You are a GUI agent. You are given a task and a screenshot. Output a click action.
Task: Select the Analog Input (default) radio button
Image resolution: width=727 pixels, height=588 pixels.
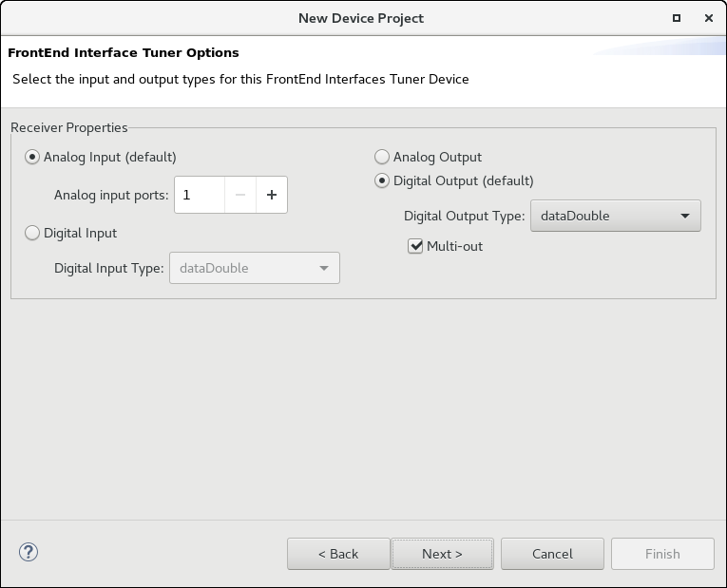click(33, 157)
